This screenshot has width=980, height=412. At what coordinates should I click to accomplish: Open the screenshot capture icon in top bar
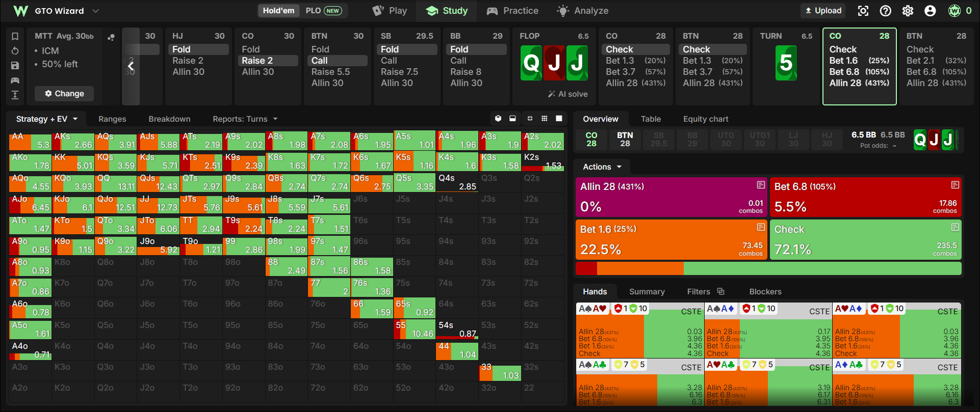(x=863, y=11)
